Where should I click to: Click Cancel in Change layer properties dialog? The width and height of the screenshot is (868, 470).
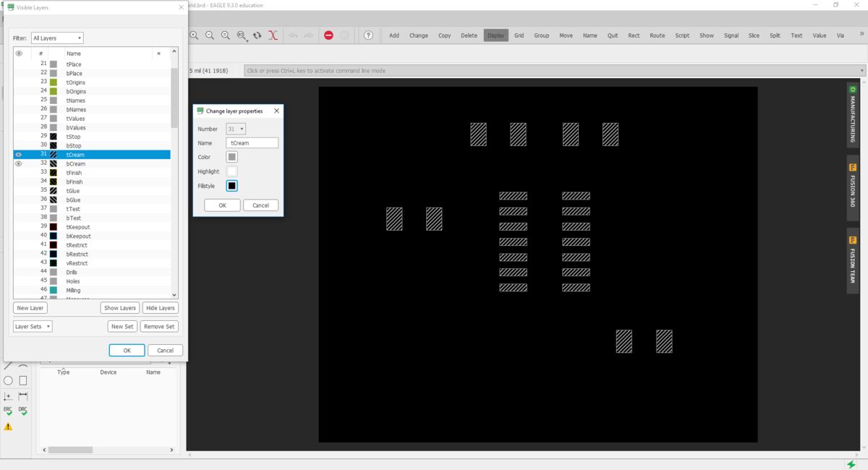pos(261,205)
